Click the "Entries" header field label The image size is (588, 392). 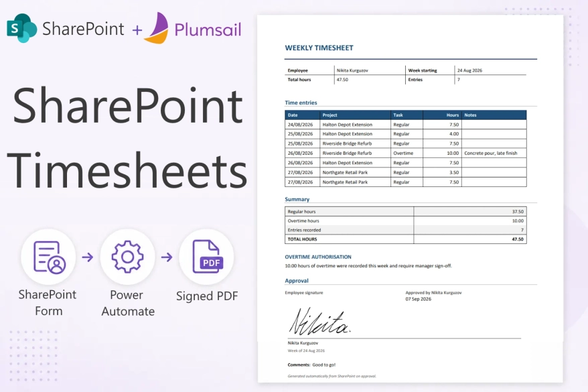click(x=415, y=80)
